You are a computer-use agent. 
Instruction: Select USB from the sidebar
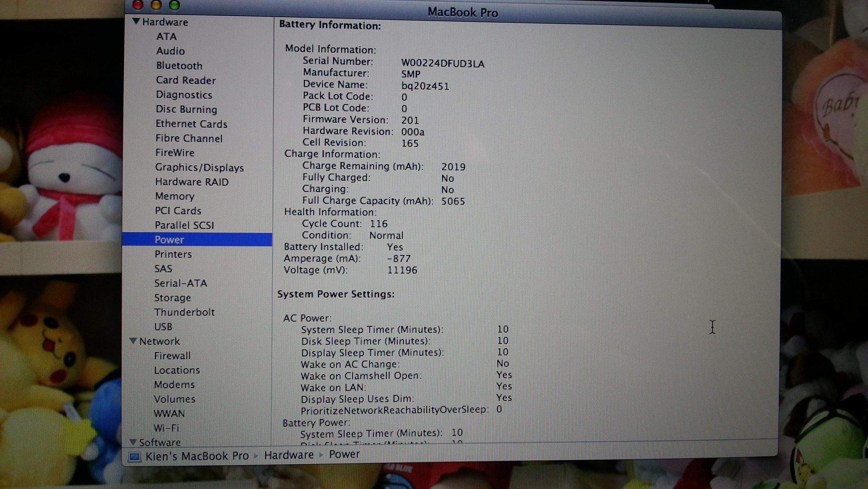click(163, 327)
